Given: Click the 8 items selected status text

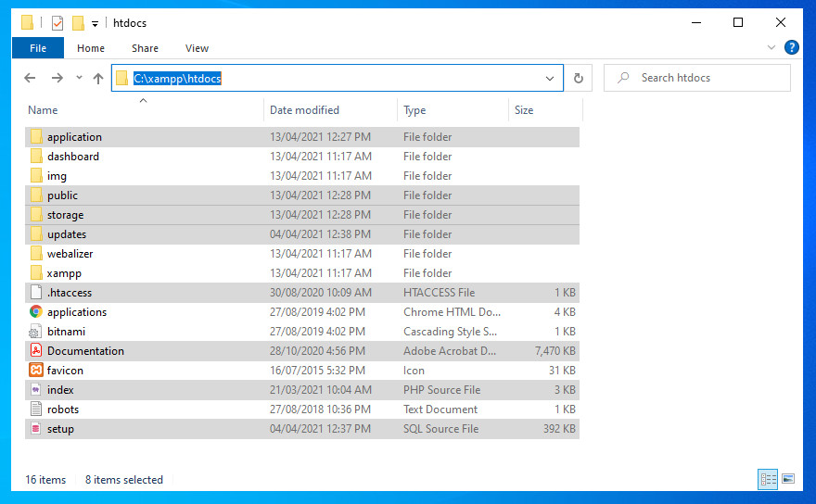Looking at the screenshot, I should [x=124, y=480].
